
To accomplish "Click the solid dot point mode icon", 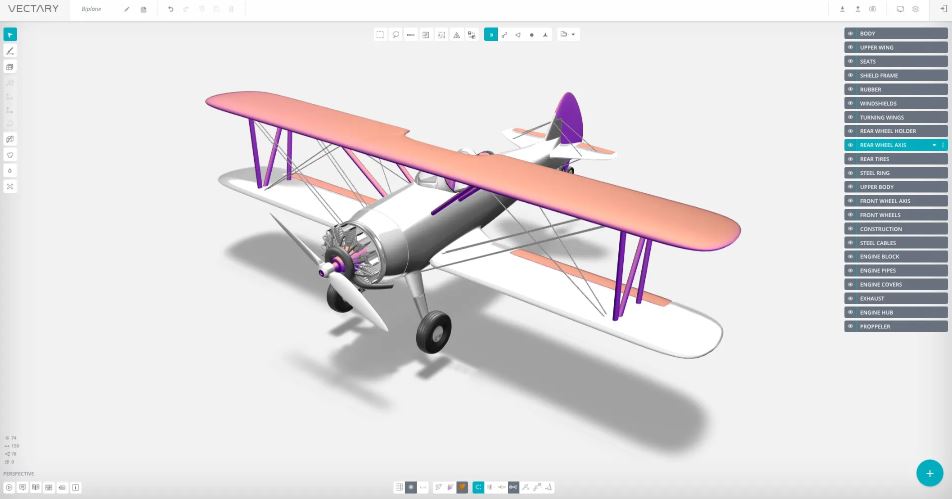I will (x=532, y=35).
